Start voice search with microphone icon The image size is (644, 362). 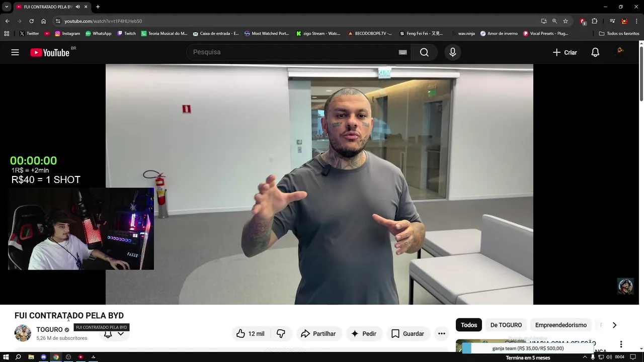pyautogui.click(x=453, y=52)
